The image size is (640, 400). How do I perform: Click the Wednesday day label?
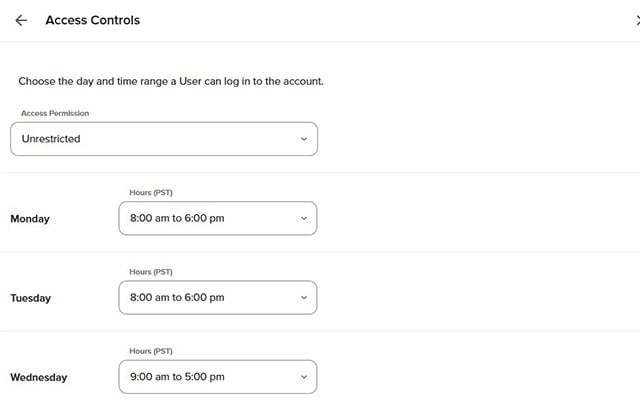tap(38, 377)
